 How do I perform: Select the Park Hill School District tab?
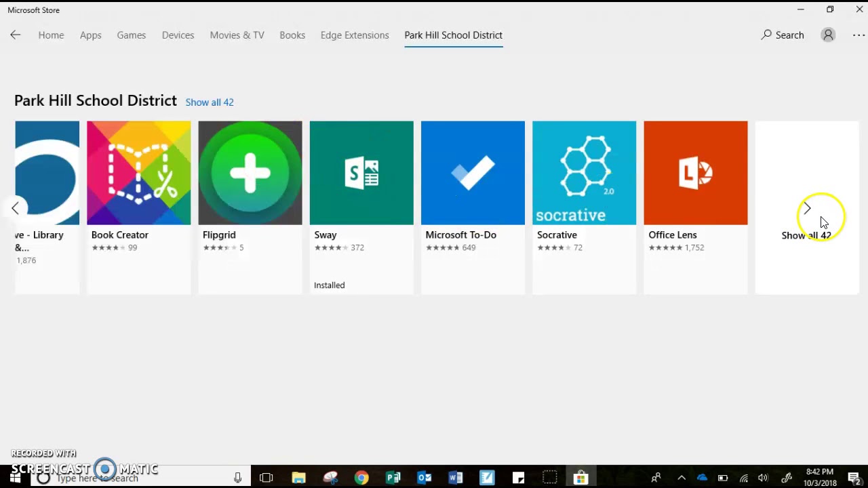point(453,35)
